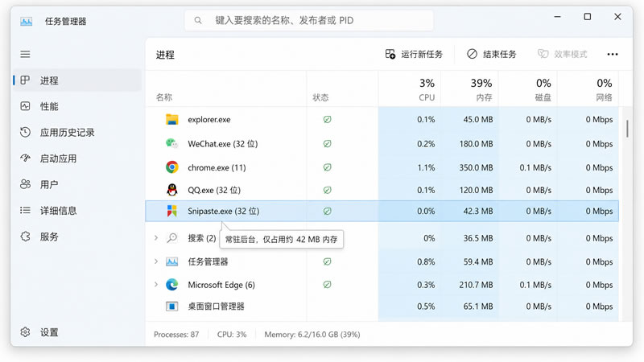Click the WeChat.exe process icon

tap(172, 144)
